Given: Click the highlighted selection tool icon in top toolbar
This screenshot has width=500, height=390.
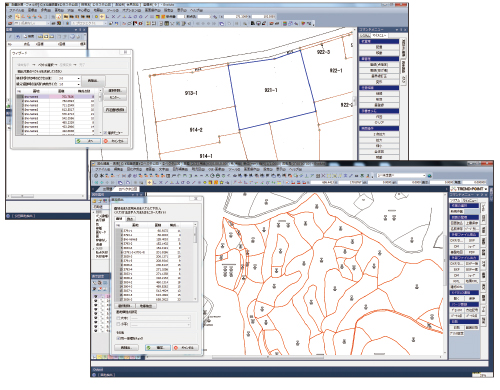Looking at the screenshot, I should coord(18,16).
